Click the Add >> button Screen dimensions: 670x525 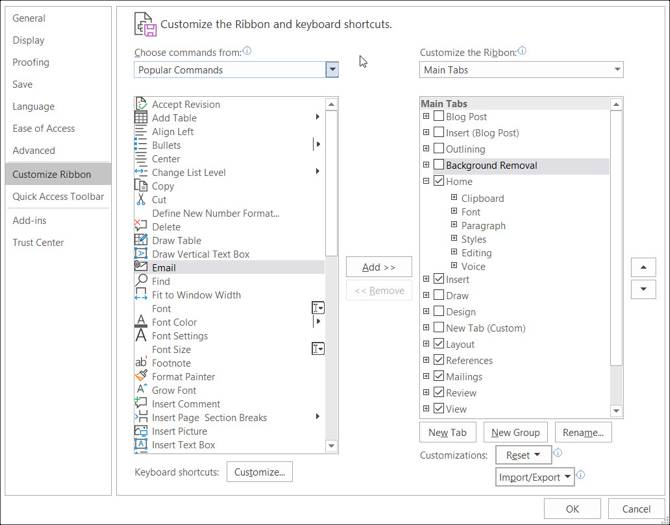tap(379, 267)
